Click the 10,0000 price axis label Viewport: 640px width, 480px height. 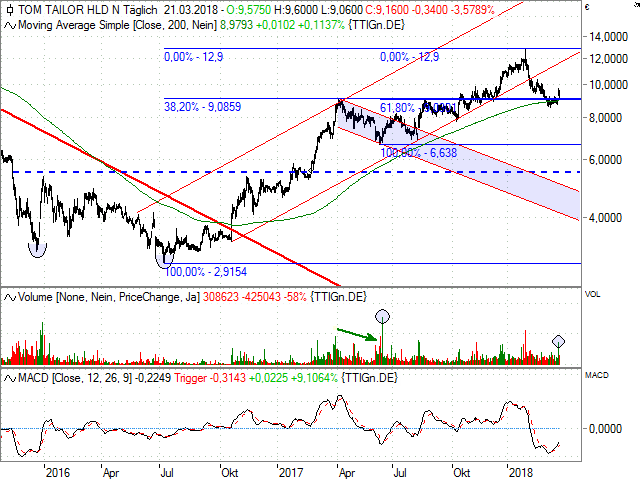click(x=608, y=85)
